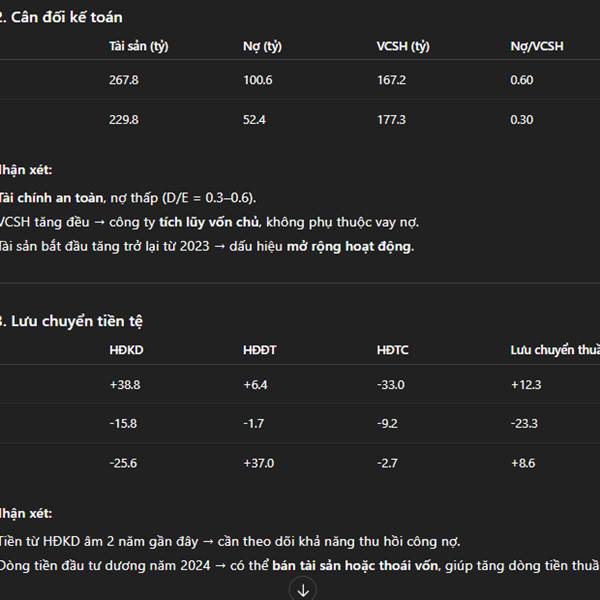Select the HĐTC column header
The height and width of the screenshot is (600, 600).
pos(393,350)
